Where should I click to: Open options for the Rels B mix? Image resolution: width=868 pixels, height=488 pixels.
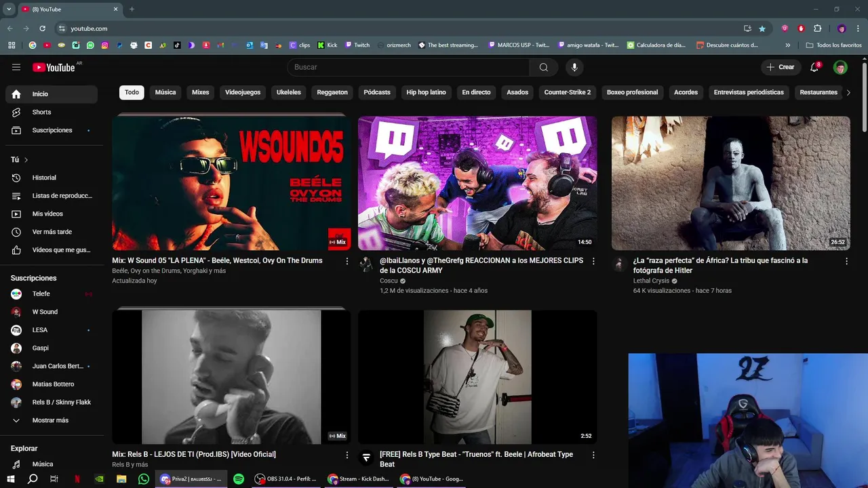347,455
